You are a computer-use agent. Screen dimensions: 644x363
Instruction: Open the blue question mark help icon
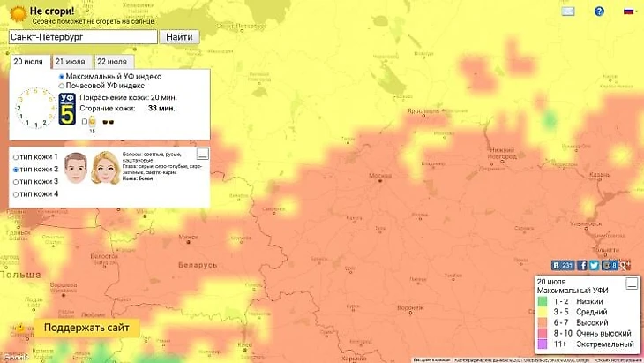tap(599, 11)
